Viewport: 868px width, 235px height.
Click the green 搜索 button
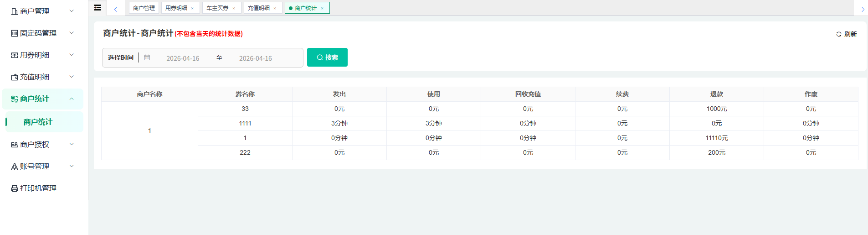[327, 57]
